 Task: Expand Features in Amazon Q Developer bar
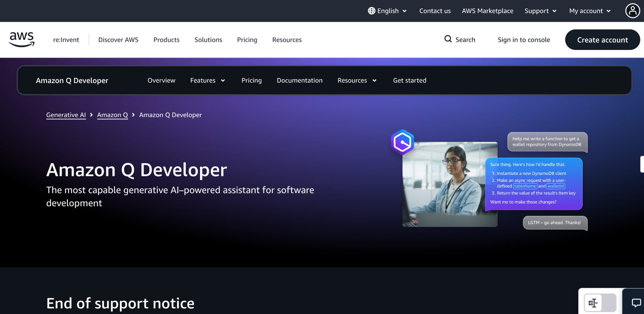[208, 80]
